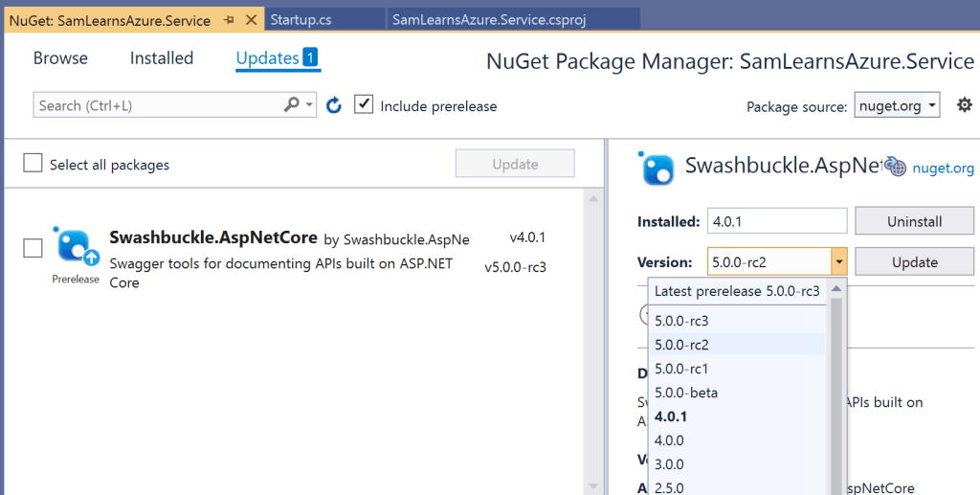This screenshot has height=495, width=980.
Task: Click the globe icon beside nuget.org link
Action: click(895, 167)
